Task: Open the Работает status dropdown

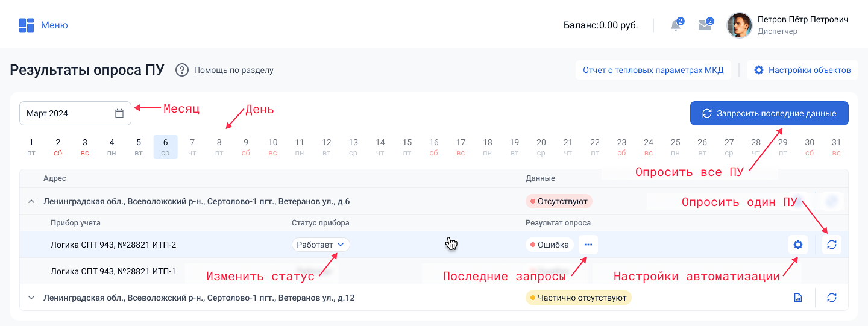Action: tap(321, 245)
